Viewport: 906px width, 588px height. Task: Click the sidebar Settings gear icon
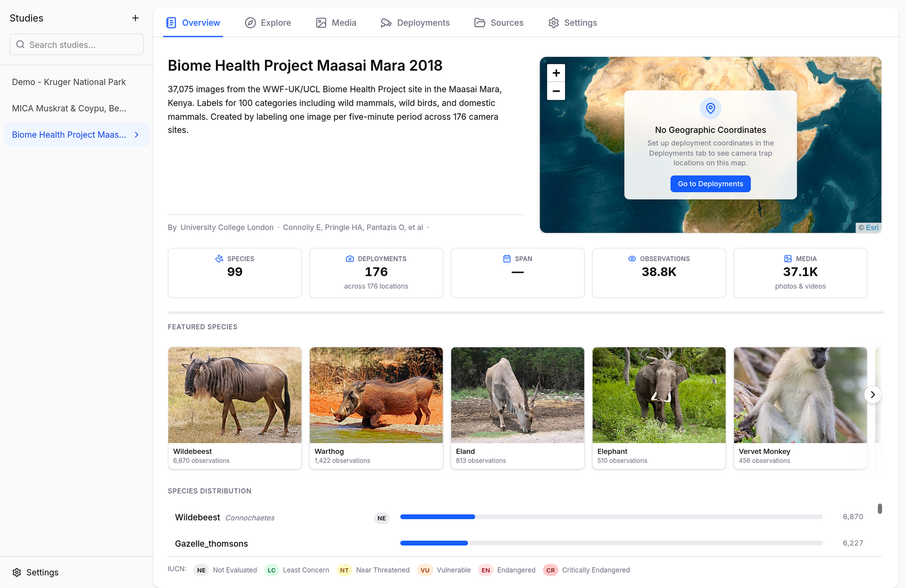coord(17,572)
